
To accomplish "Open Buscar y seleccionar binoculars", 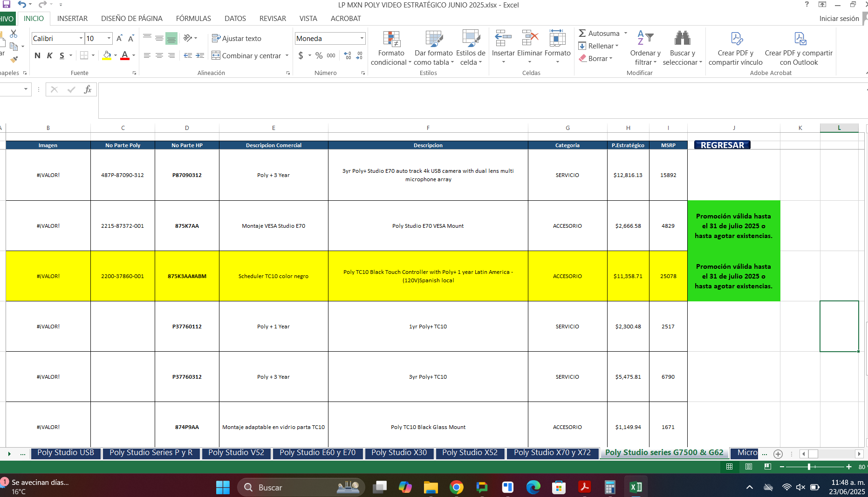I will (x=682, y=48).
